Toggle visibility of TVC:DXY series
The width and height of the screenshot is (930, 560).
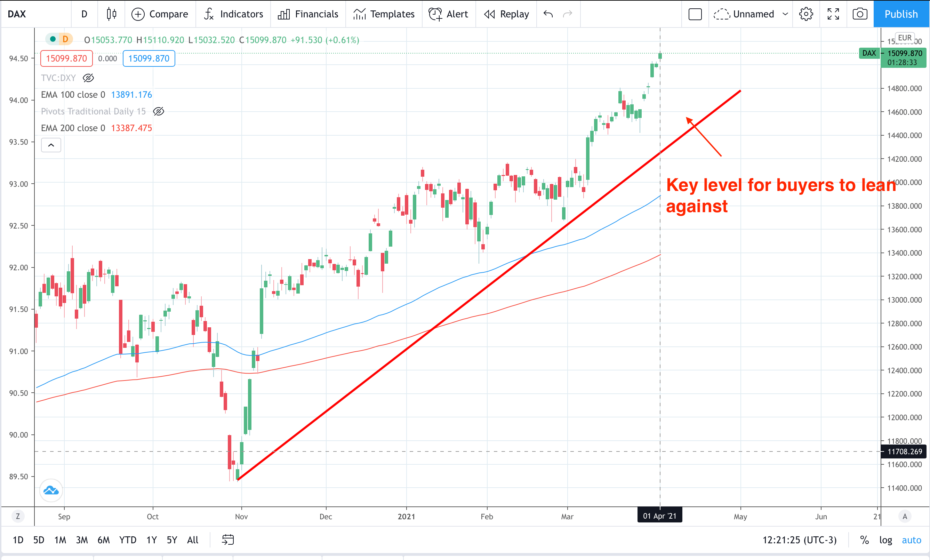pyautogui.click(x=88, y=78)
